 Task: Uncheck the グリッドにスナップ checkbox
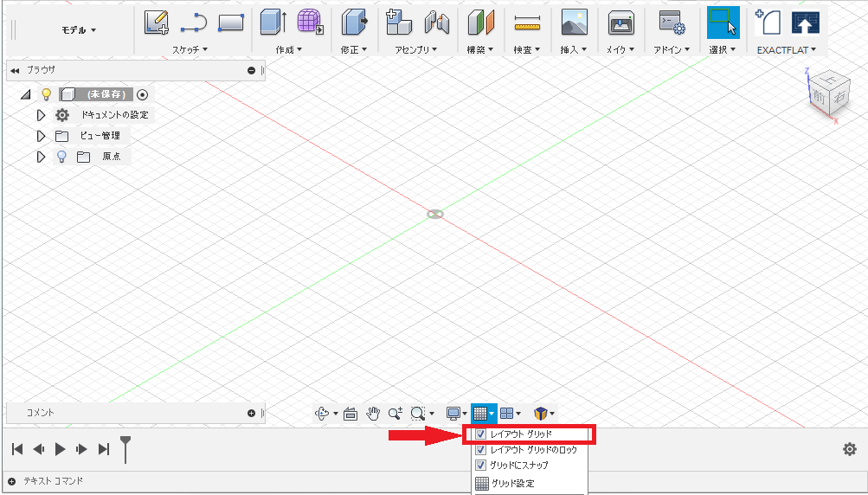pos(480,465)
